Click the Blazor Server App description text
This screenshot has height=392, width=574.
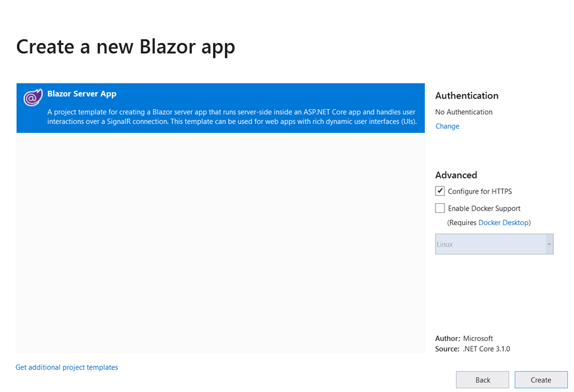coord(232,116)
